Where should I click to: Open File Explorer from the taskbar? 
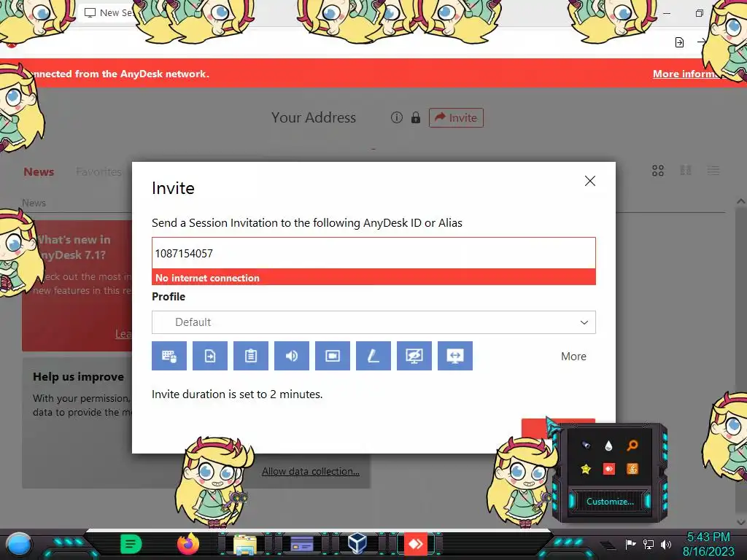click(x=245, y=544)
